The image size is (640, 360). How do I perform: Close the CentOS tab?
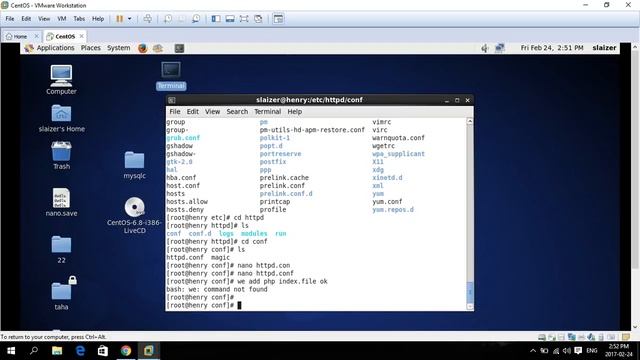click(82, 36)
